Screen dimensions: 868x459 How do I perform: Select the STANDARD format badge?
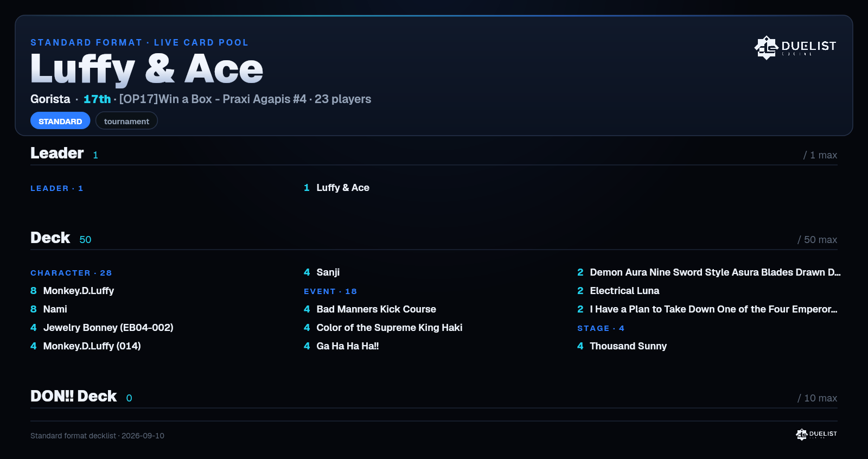click(x=60, y=121)
